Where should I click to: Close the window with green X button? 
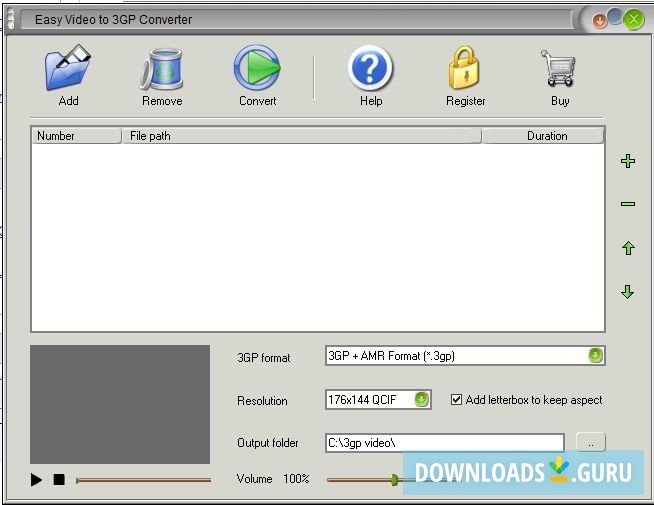[x=634, y=20]
